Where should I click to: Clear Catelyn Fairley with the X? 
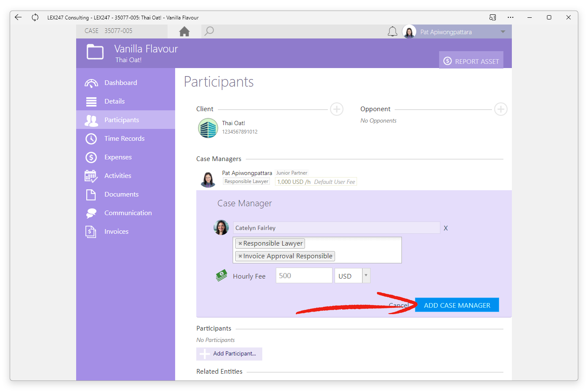click(x=445, y=228)
